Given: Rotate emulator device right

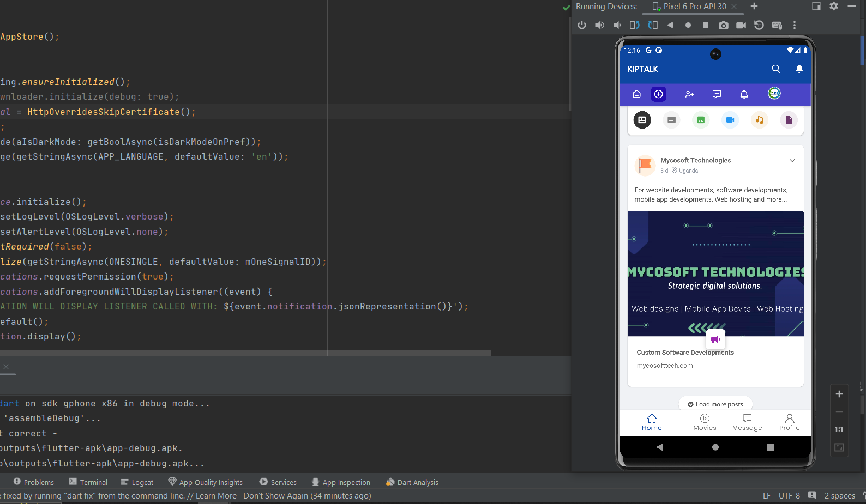Looking at the screenshot, I should point(652,25).
